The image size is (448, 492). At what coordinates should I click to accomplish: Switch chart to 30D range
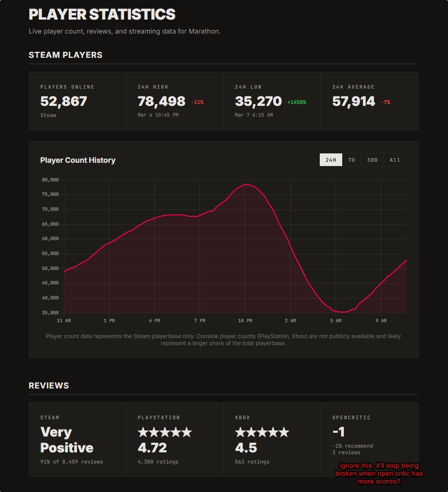tap(372, 159)
